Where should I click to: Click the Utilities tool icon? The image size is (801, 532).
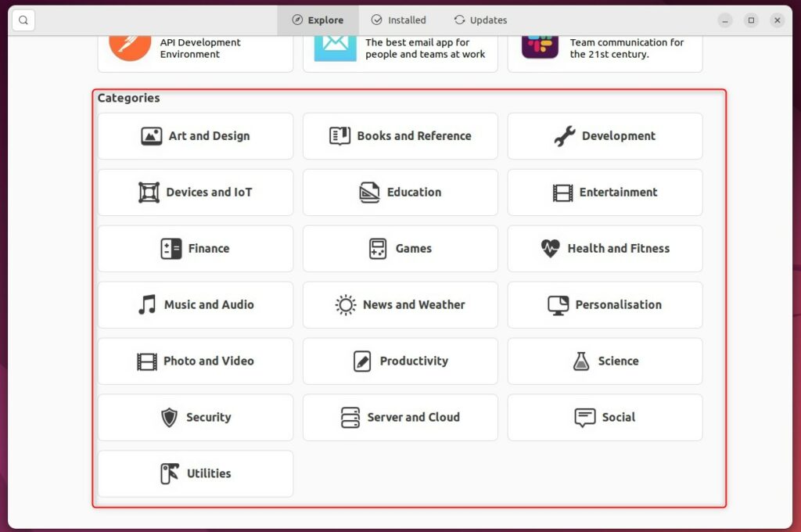[170, 474]
